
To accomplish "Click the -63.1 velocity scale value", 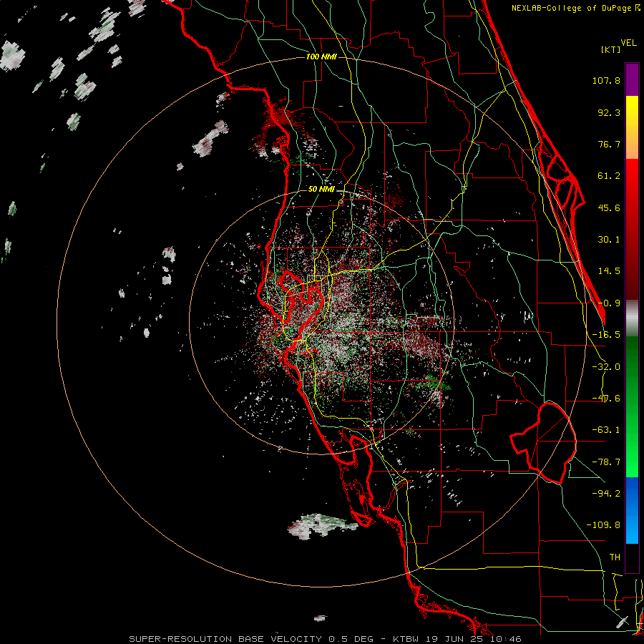I will (x=606, y=430).
